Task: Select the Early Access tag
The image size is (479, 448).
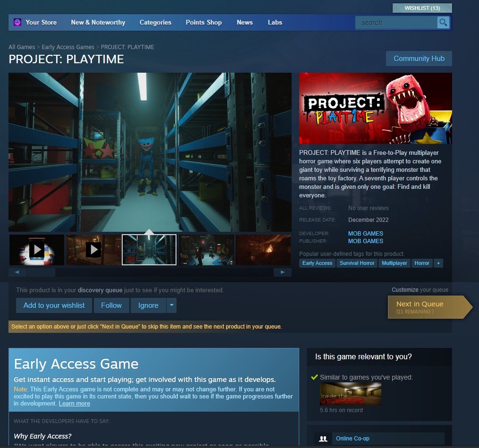Action: click(317, 263)
